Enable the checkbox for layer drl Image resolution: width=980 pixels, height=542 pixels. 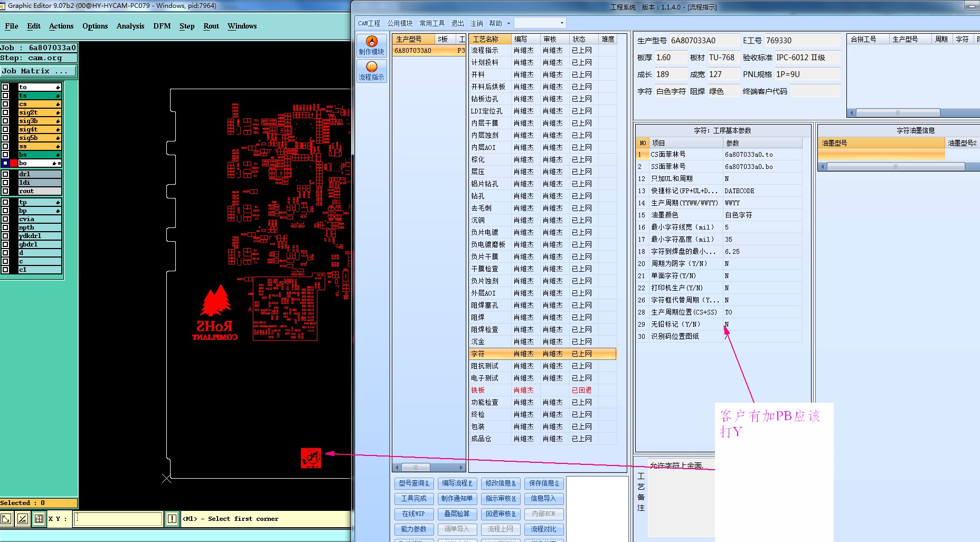tap(5, 174)
